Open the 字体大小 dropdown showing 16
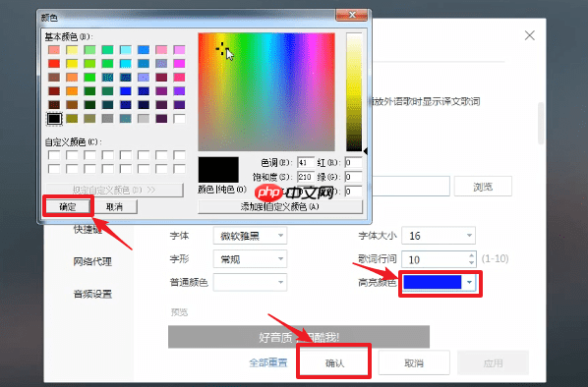588x387 pixels. (439, 236)
